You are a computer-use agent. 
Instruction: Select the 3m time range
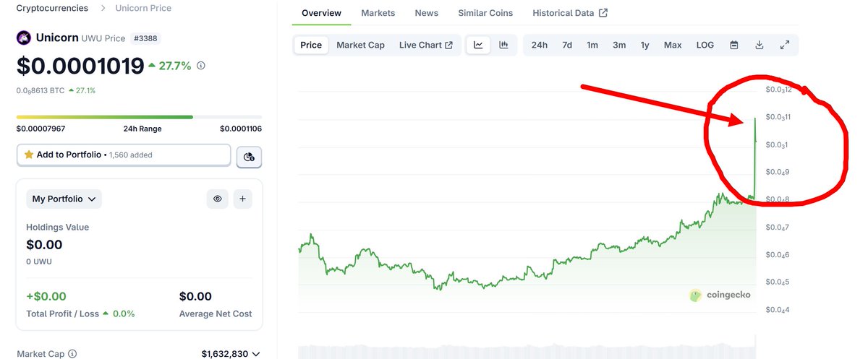[x=619, y=45]
